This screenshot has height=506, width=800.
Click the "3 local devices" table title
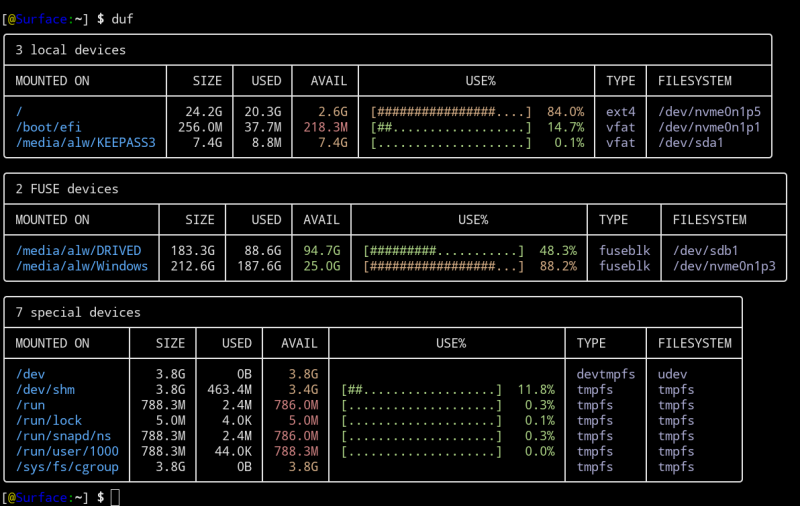tap(71, 49)
